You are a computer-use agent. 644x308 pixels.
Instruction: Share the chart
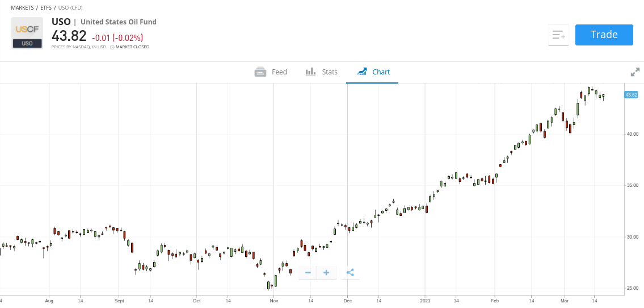[350, 273]
